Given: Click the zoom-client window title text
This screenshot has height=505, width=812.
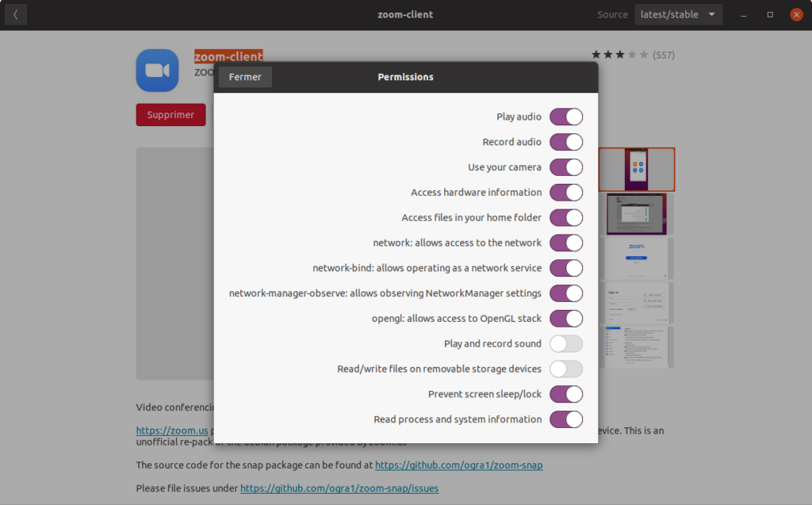Looking at the screenshot, I should (x=405, y=14).
